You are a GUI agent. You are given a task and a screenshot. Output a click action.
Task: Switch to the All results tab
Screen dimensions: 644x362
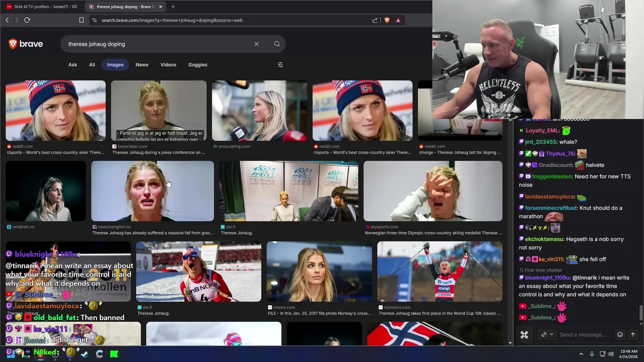92,64
